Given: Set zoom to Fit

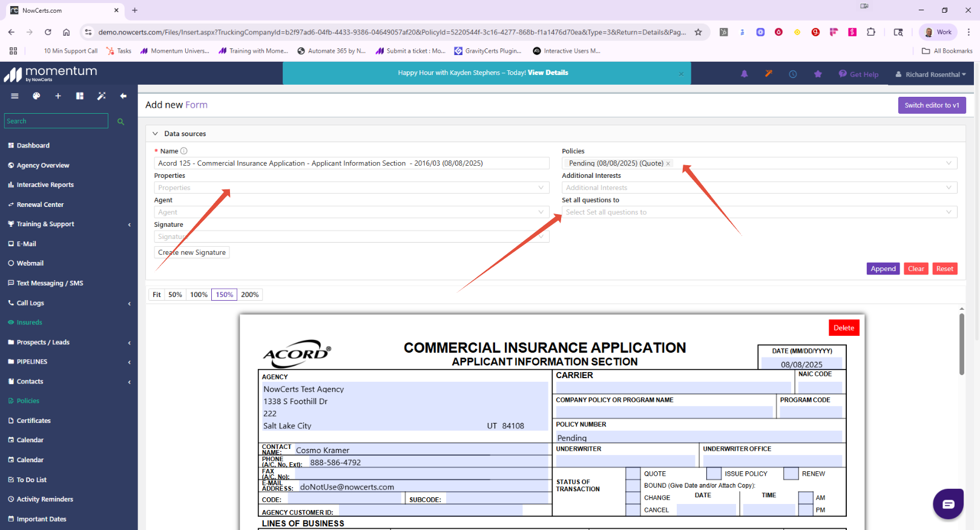Looking at the screenshot, I should coord(157,295).
